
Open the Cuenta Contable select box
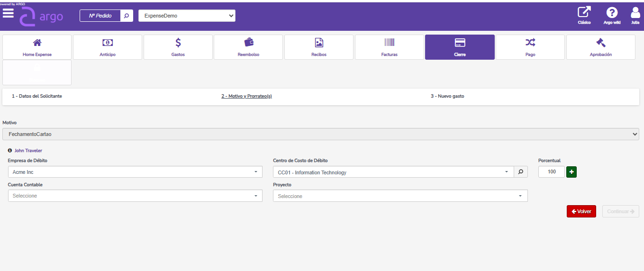[135, 196]
